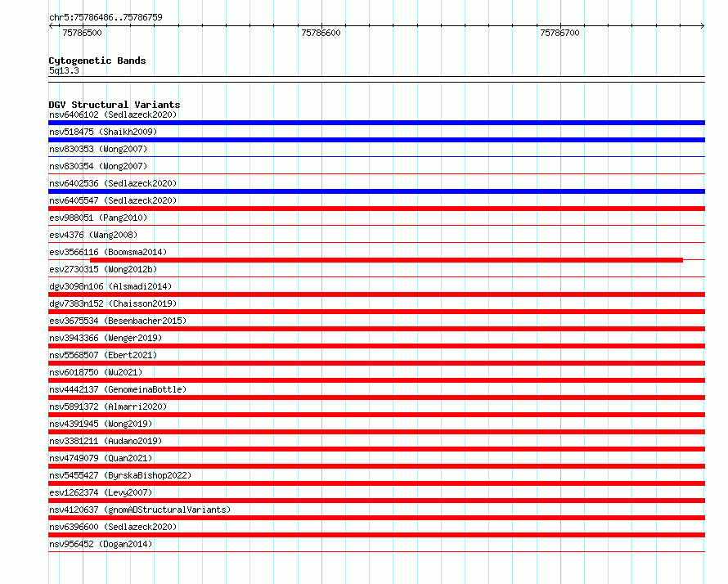Open nsv5455427 (ByrskaBishop2022) variant entry
Viewport: 728px width, 584px height.
pos(120,475)
